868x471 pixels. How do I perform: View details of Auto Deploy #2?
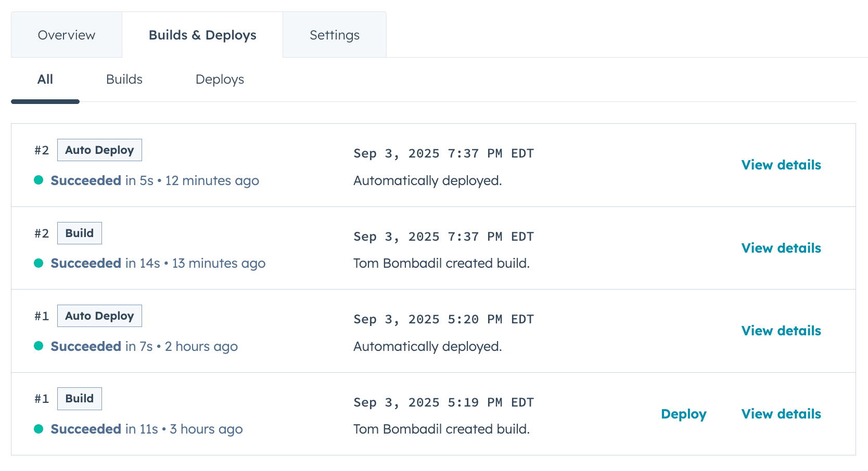pyautogui.click(x=781, y=165)
